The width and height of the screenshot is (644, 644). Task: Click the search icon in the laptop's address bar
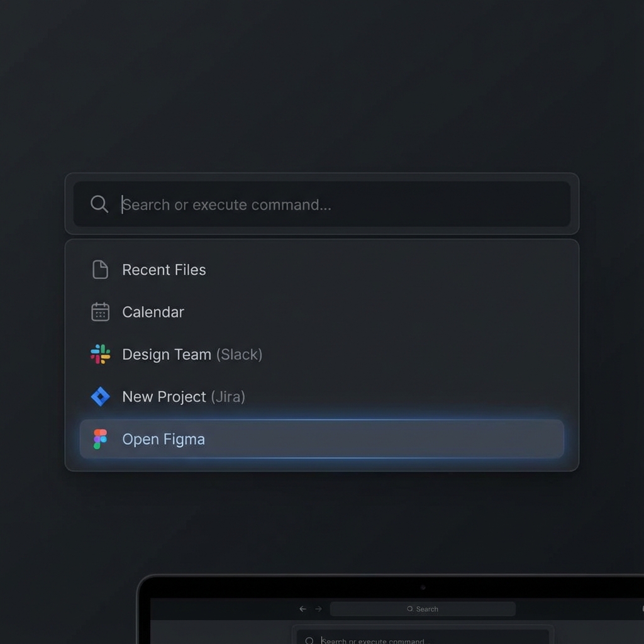[410, 609]
